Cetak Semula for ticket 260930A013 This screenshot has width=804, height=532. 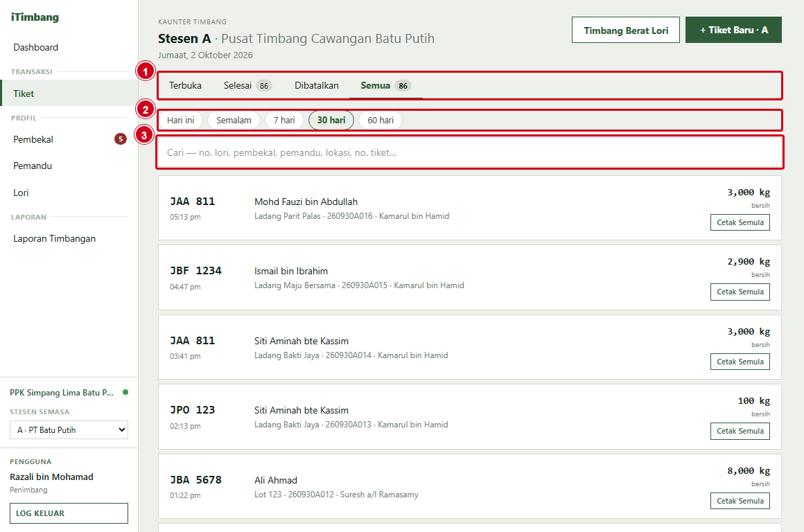[740, 431]
